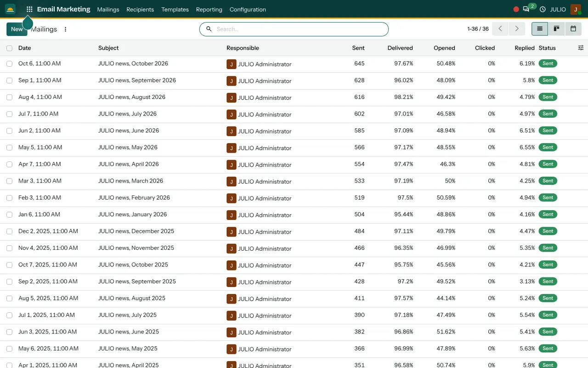Check the Aug 4 mailing row

(9, 98)
